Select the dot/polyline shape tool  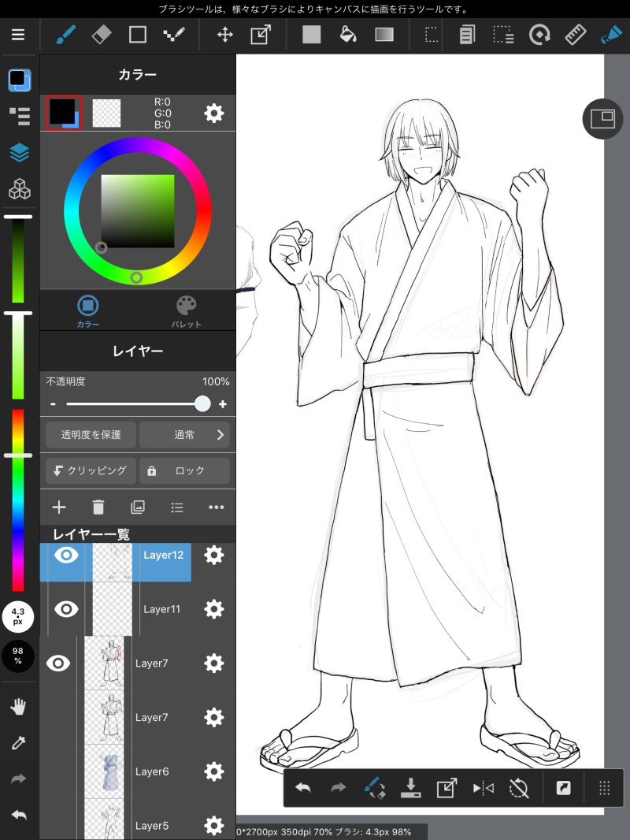tap(173, 35)
